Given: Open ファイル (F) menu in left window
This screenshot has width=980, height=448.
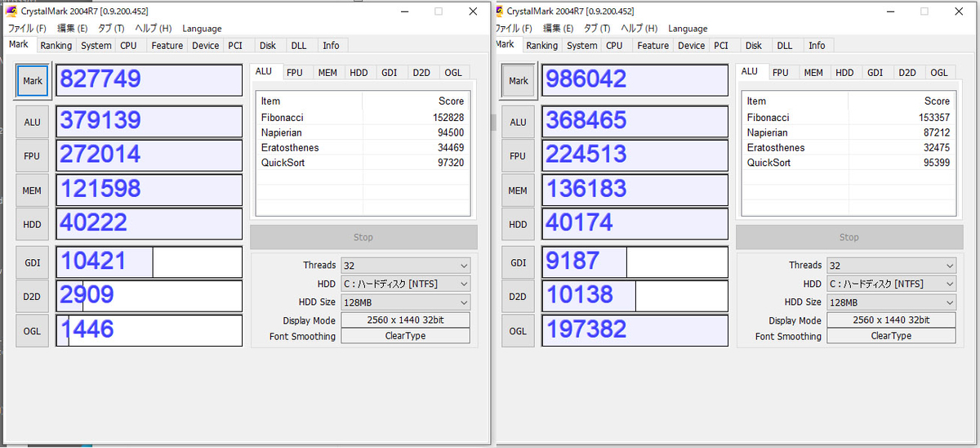Looking at the screenshot, I should click(26, 29).
